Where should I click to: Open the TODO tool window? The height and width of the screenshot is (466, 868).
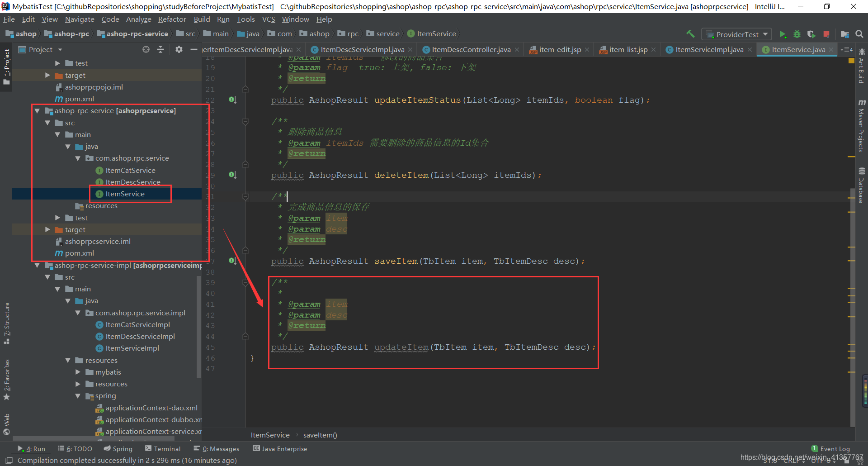tap(75, 449)
